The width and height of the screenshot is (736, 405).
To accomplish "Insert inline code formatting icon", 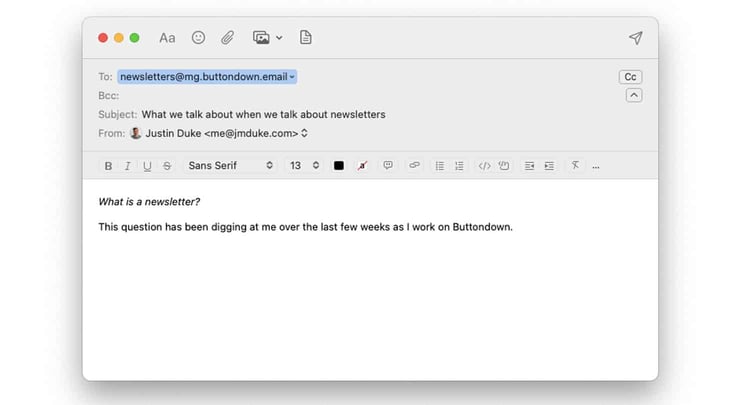I will [484, 166].
